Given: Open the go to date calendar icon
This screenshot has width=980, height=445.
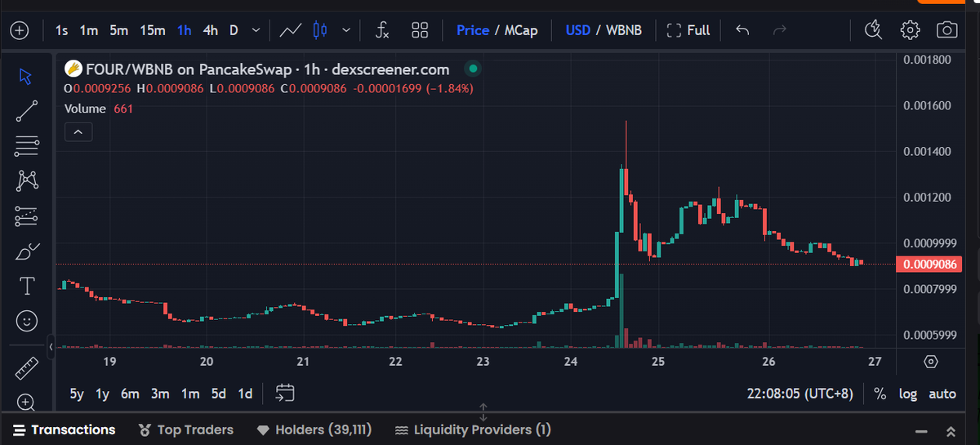Looking at the screenshot, I should click(284, 393).
